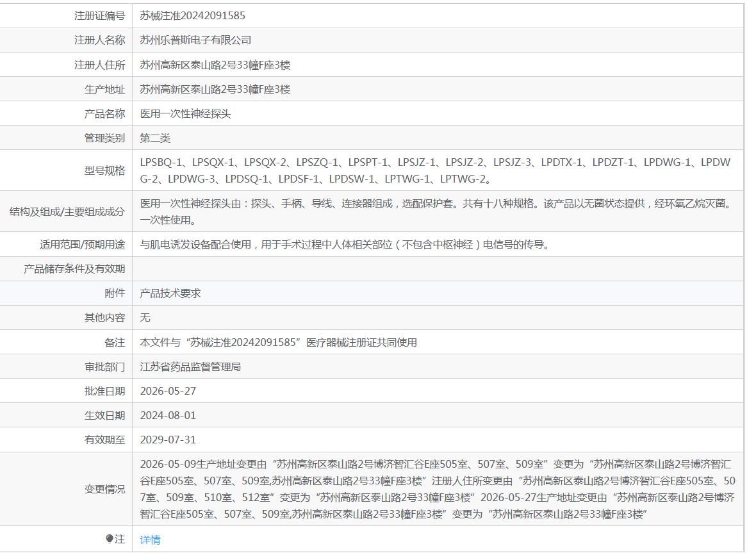756x560 pixels.
Task: Click the 型号规格 row label
Action: click(104, 170)
